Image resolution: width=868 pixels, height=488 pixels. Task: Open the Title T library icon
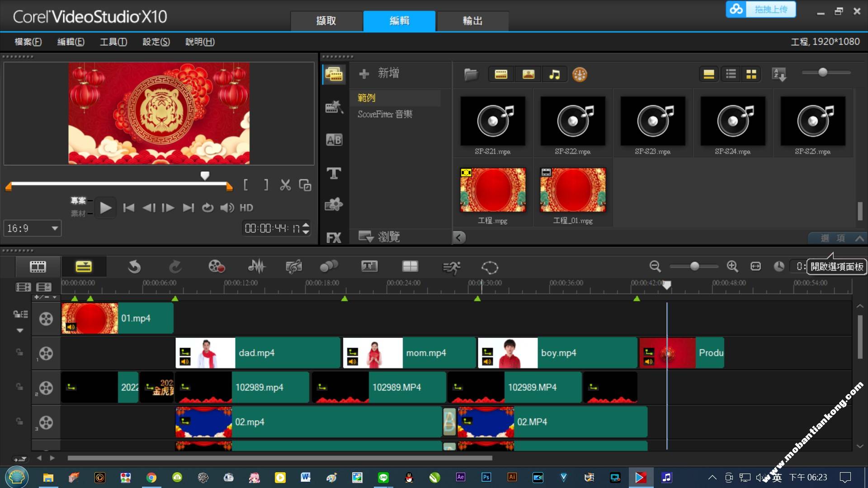point(334,173)
